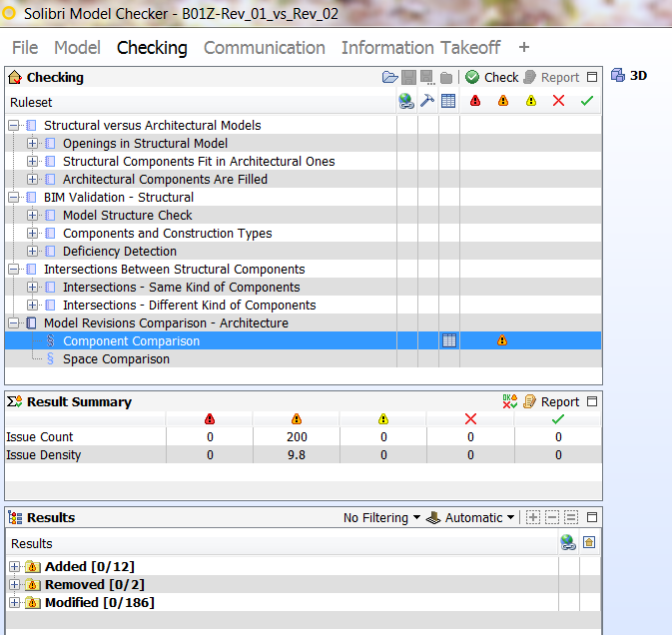Click the green checkmark accepted icon in Ruleset header
The height and width of the screenshot is (635, 672).
point(587,101)
